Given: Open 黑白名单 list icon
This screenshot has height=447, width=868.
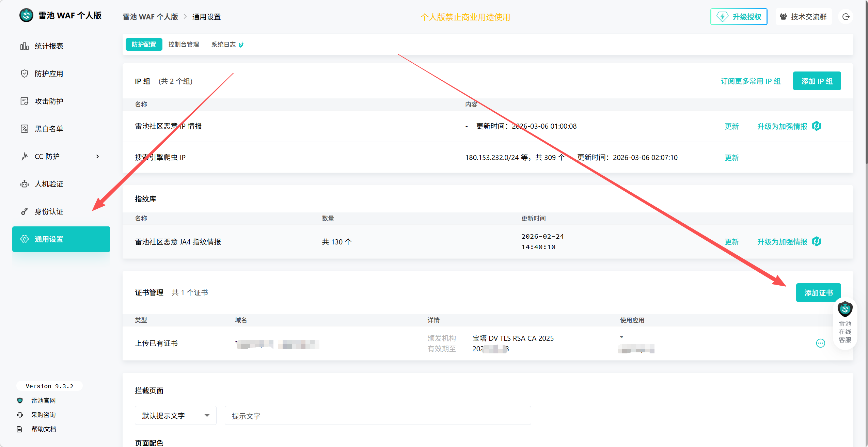Looking at the screenshot, I should pos(24,129).
